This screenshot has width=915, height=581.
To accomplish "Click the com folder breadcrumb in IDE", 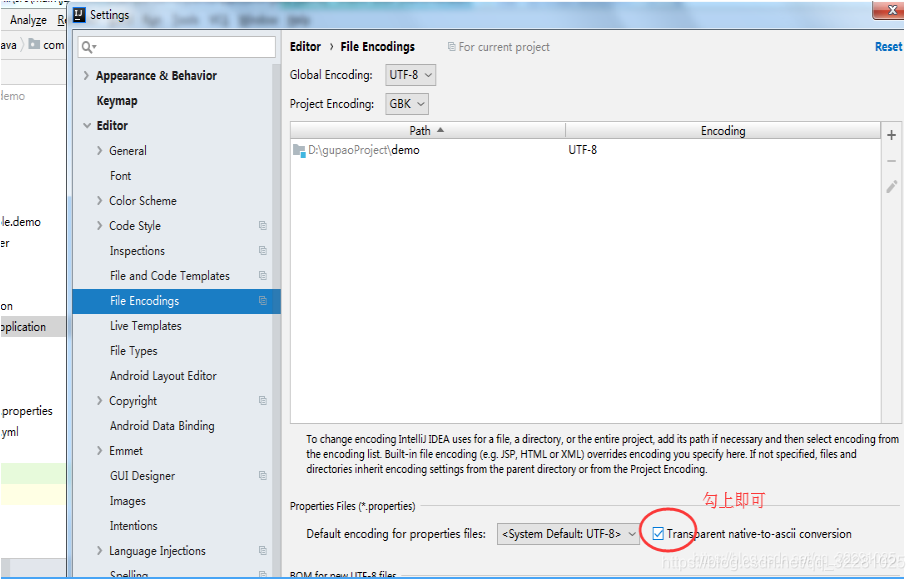I will [x=47, y=44].
